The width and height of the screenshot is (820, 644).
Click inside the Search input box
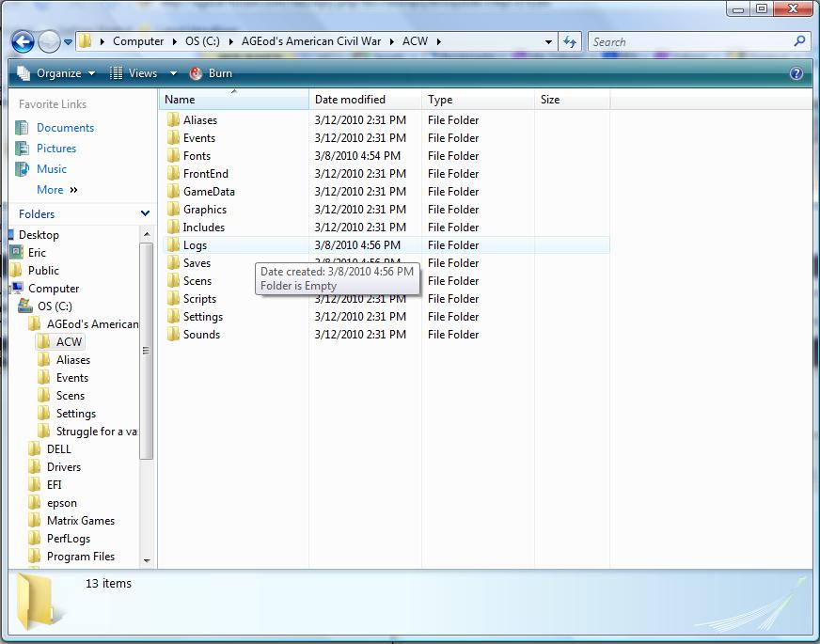(x=691, y=41)
